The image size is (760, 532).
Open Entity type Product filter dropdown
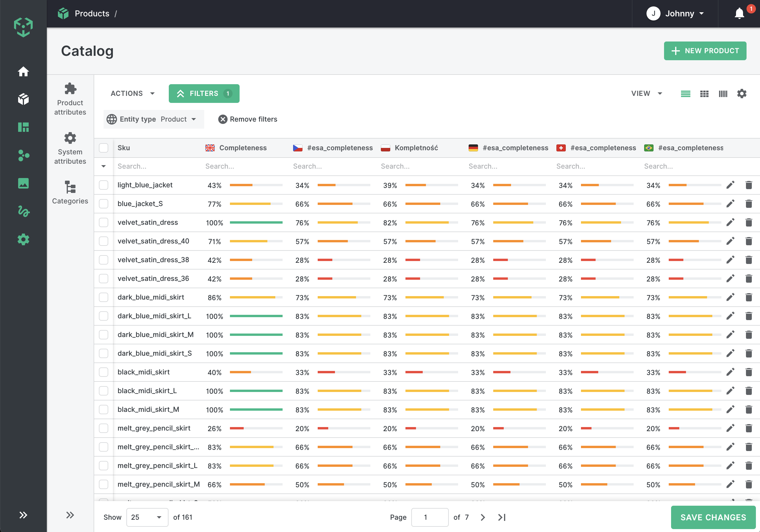154,119
